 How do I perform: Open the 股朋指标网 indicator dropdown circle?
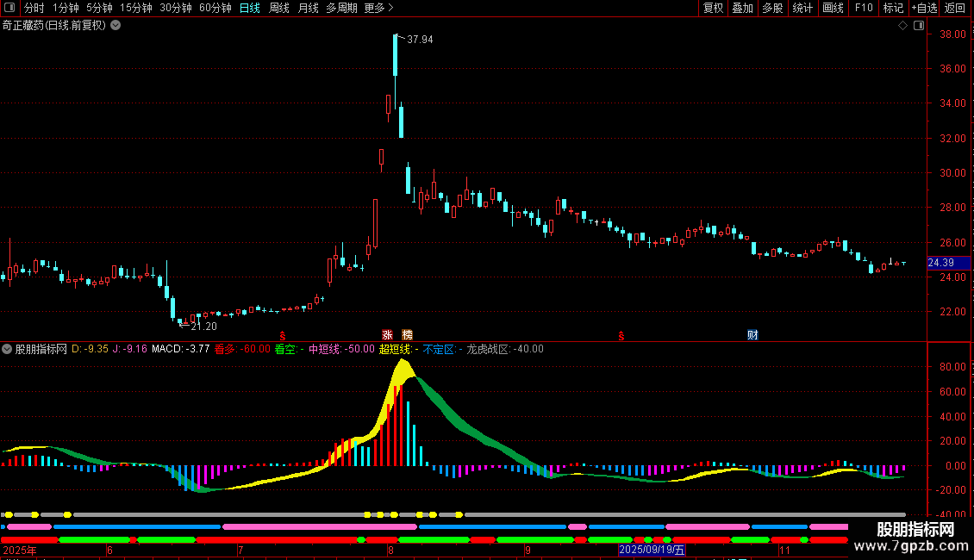pos(7,349)
